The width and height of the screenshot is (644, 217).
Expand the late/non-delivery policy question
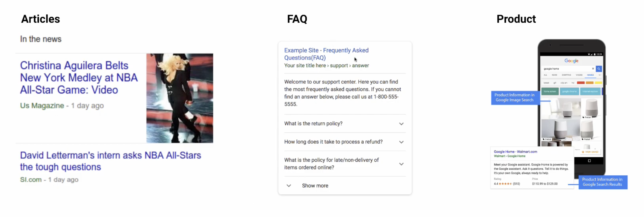coord(401,164)
